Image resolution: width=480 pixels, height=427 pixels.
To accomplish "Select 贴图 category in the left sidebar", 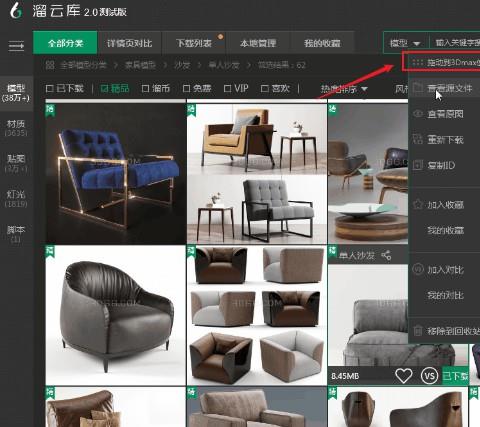I will point(16,163).
